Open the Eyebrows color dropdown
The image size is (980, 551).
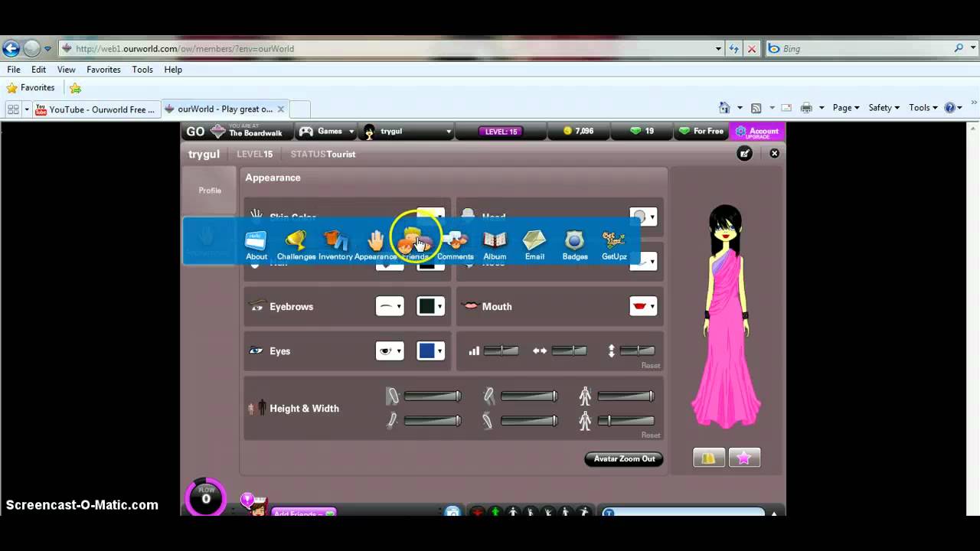tap(430, 306)
